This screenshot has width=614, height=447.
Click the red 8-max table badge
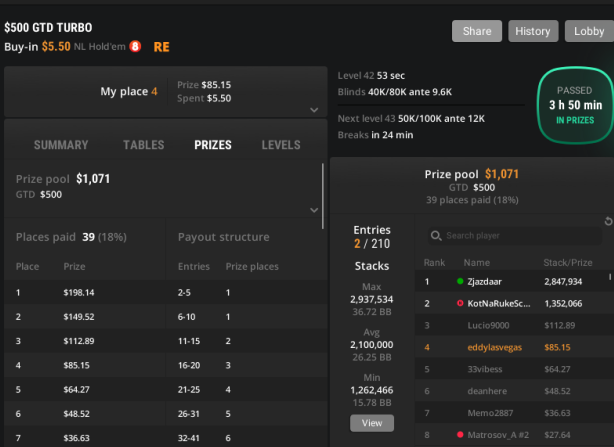135,47
